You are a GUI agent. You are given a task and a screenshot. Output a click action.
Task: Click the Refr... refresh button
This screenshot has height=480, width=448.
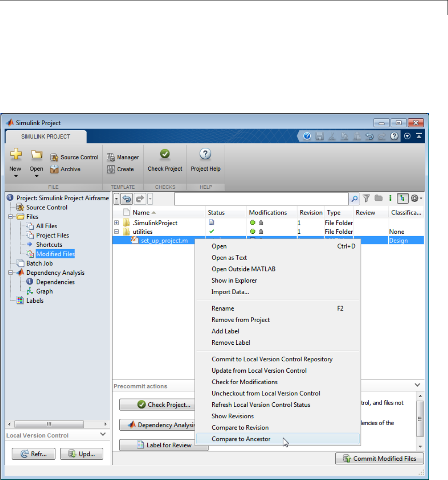(x=34, y=454)
